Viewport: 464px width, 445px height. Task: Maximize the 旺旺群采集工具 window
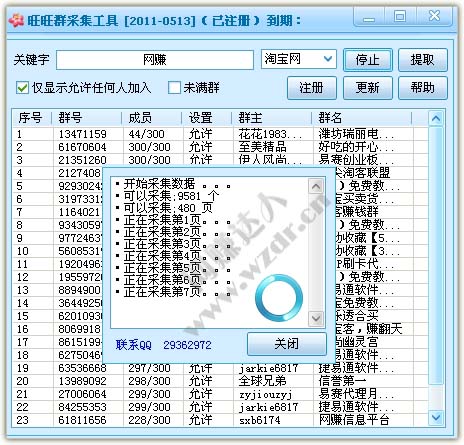(x=400, y=17)
